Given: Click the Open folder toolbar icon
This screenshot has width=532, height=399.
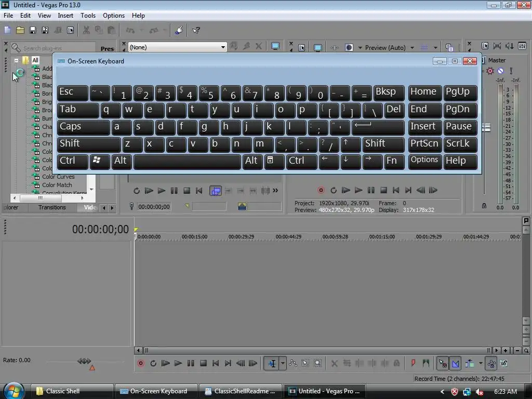Looking at the screenshot, I should point(20,30).
